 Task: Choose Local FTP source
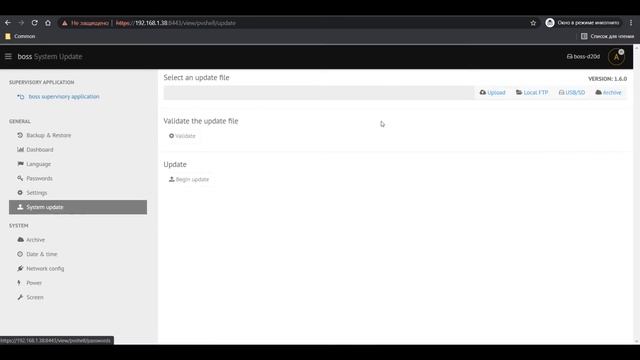pyautogui.click(x=532, y=93)
